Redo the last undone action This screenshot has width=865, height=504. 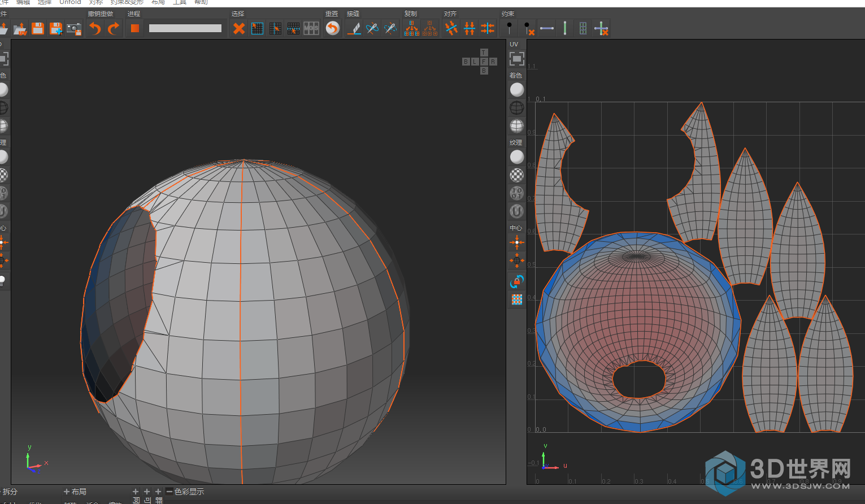pos(114,28)
